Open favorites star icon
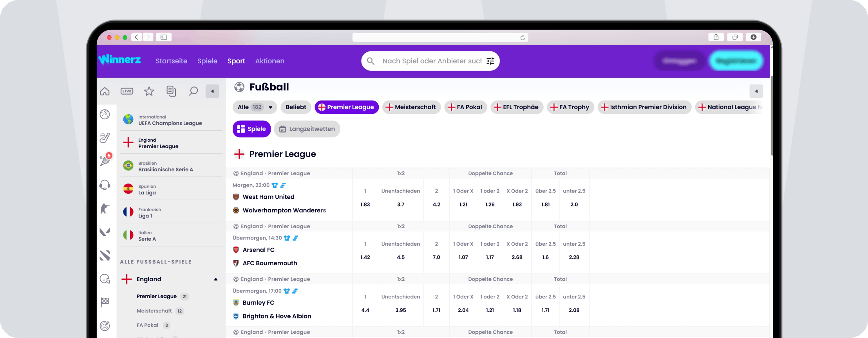This screenshot has width=868, height=338. point(149,91)
